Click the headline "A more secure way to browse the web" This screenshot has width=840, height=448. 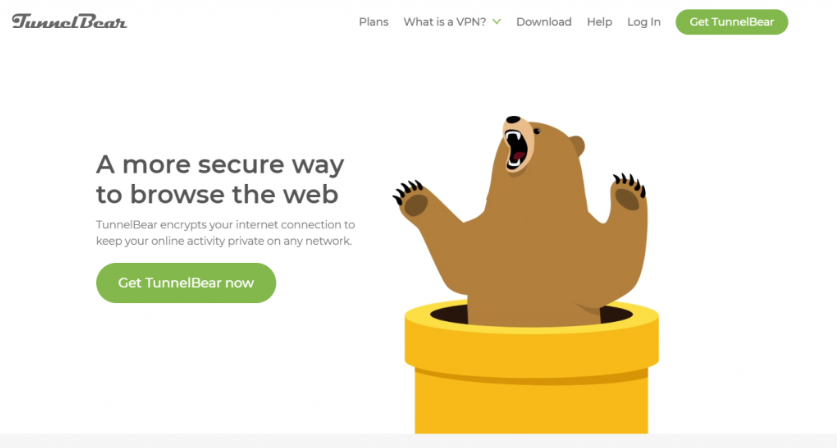tap(220, 179)
